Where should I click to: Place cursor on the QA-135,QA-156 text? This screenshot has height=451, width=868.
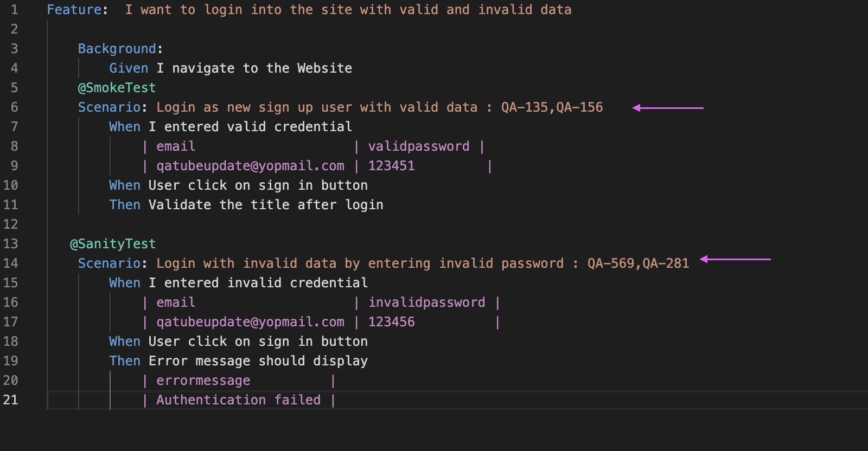click(552, 107)
